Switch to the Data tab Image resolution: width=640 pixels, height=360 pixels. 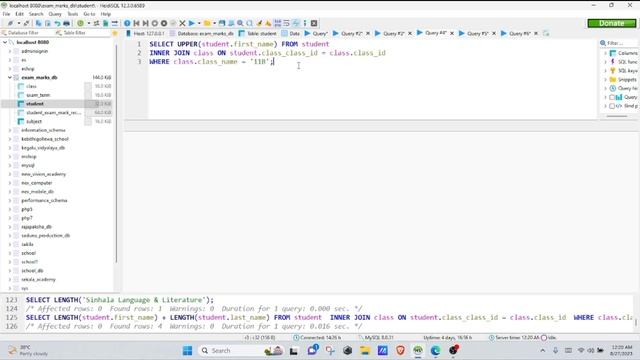(291, 33)
